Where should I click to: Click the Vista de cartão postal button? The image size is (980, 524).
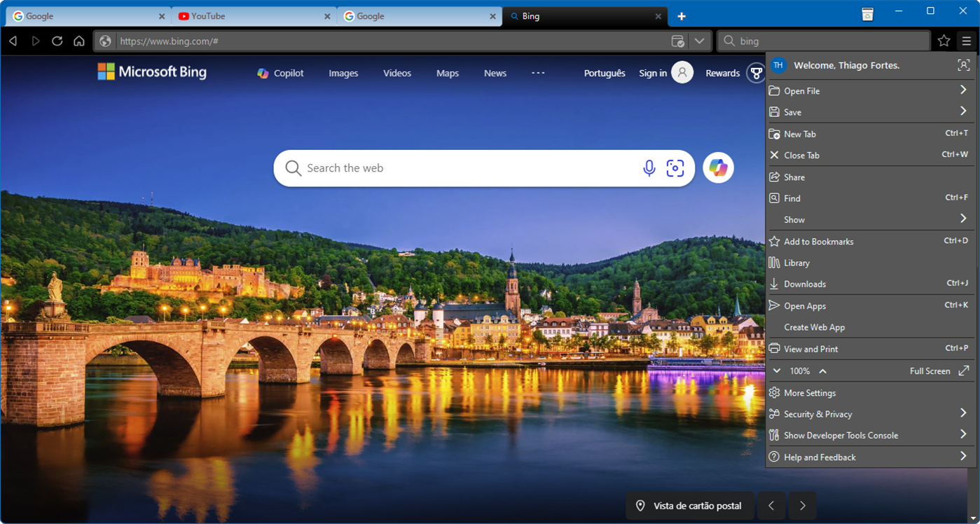(689, 505)
